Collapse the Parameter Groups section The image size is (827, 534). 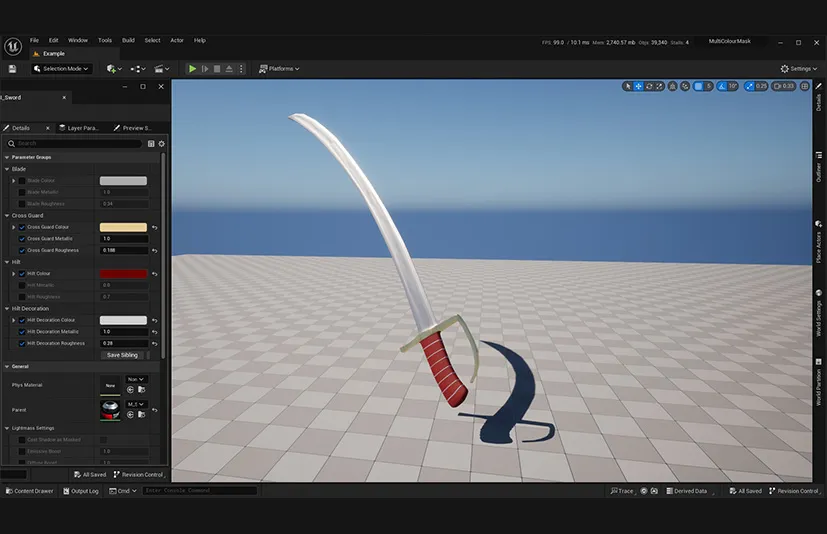tap(7, 157)
